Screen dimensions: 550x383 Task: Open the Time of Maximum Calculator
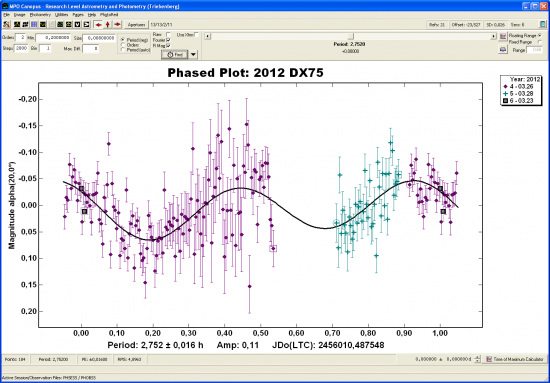pos(515,359)
